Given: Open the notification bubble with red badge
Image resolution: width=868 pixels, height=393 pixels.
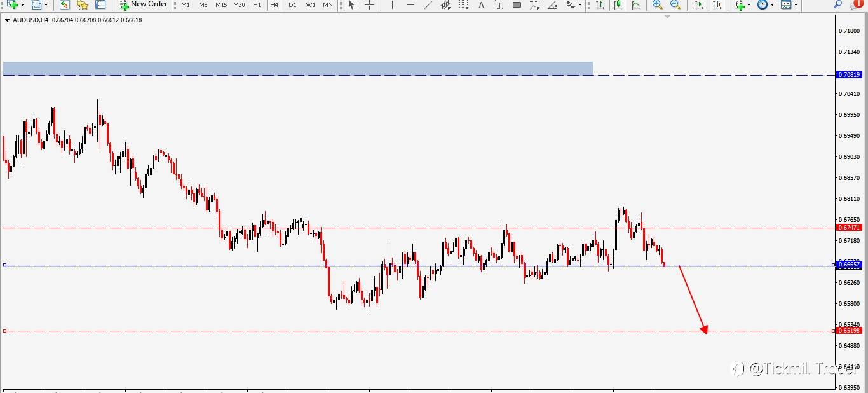Looking at the screenshot, I should 857,4.
